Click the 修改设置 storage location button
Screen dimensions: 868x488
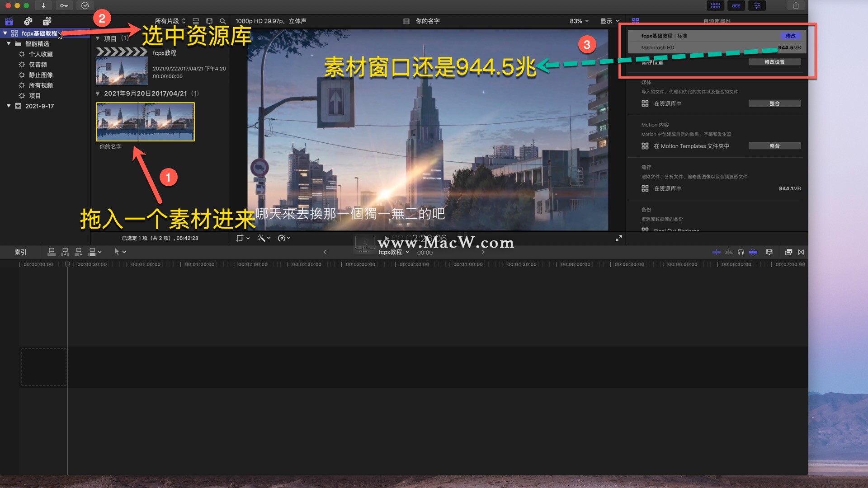coord(774,62)
